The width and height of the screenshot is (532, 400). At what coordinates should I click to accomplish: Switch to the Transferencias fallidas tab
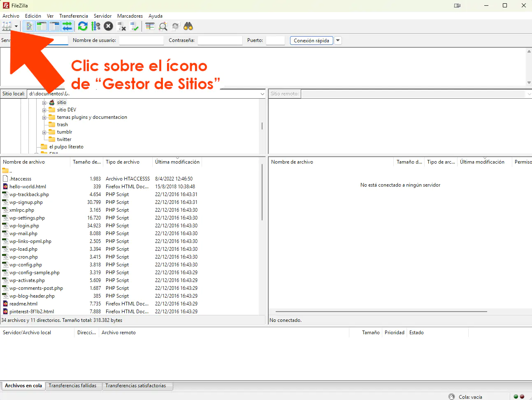click(74, 386)
